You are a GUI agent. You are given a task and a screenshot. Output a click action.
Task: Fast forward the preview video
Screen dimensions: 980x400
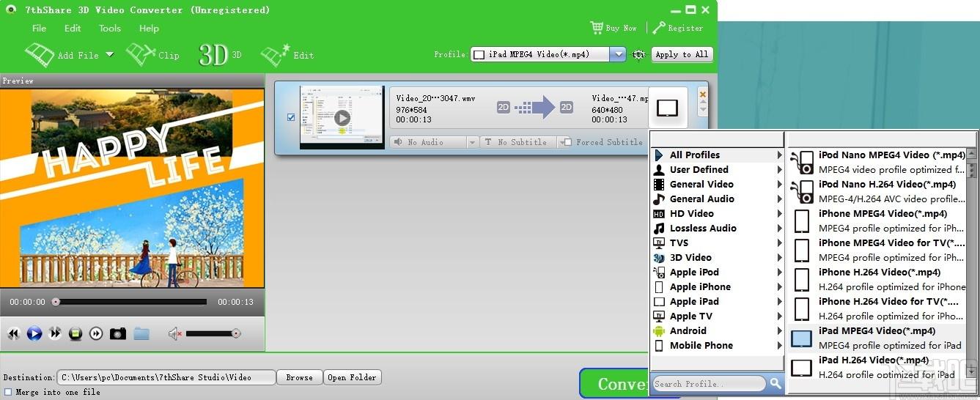tap(54, 334)
